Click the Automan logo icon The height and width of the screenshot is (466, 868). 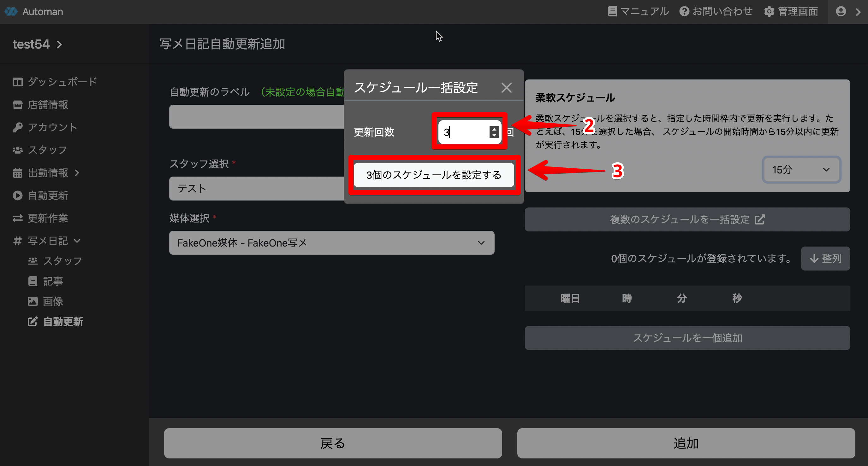(11, 11)
